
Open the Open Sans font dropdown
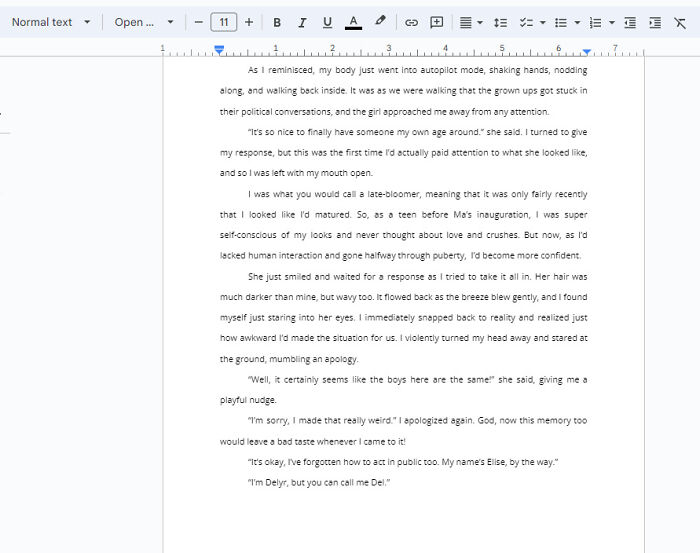[143, 22]
